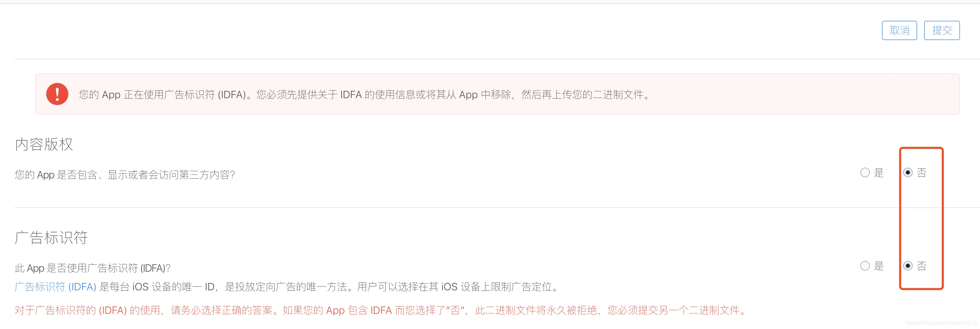Click the third-party content question text
980x329 pixels.
click(125, 175)
